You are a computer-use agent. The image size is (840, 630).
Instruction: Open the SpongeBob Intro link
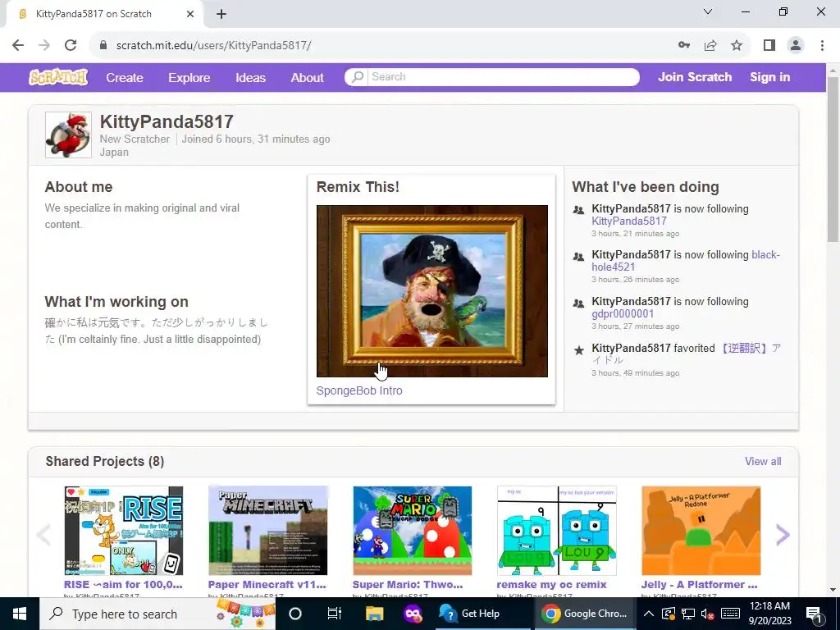(359, 390)
